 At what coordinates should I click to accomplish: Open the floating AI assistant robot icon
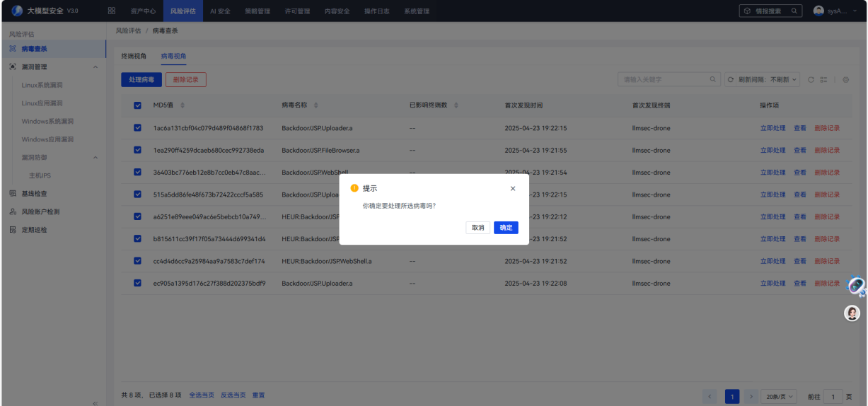(857, 286)
